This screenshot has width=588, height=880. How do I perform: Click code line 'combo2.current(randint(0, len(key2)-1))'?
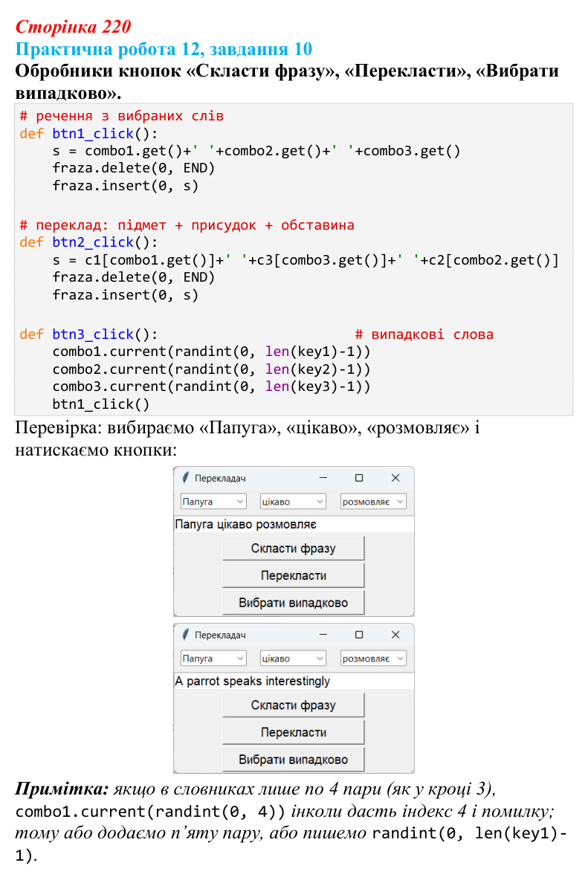[212, 369]
